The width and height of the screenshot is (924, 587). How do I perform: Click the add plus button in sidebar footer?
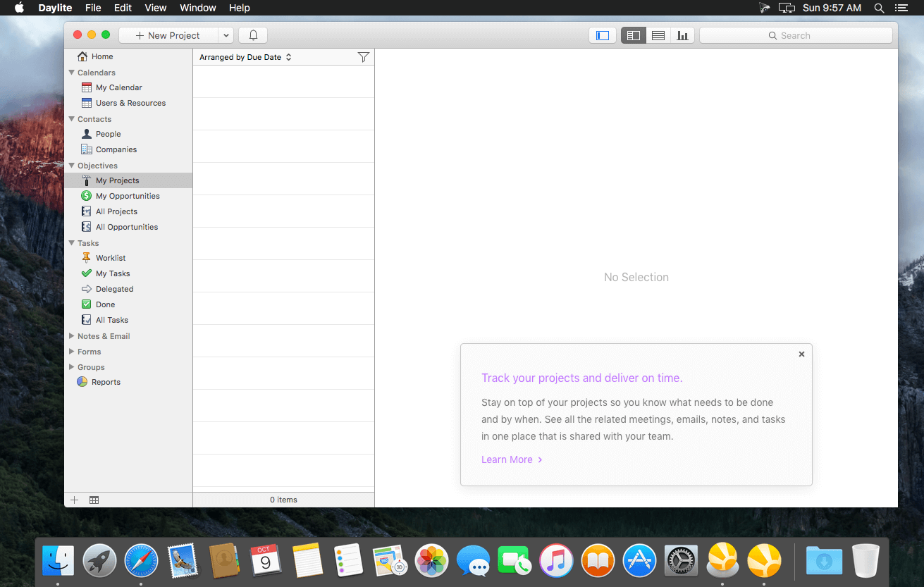point(75,500)
